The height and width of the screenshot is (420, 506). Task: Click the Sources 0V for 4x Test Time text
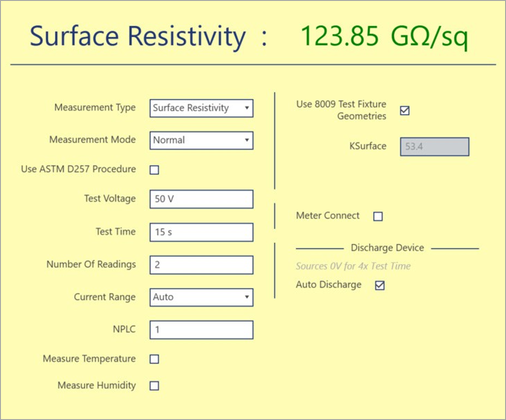353,266
